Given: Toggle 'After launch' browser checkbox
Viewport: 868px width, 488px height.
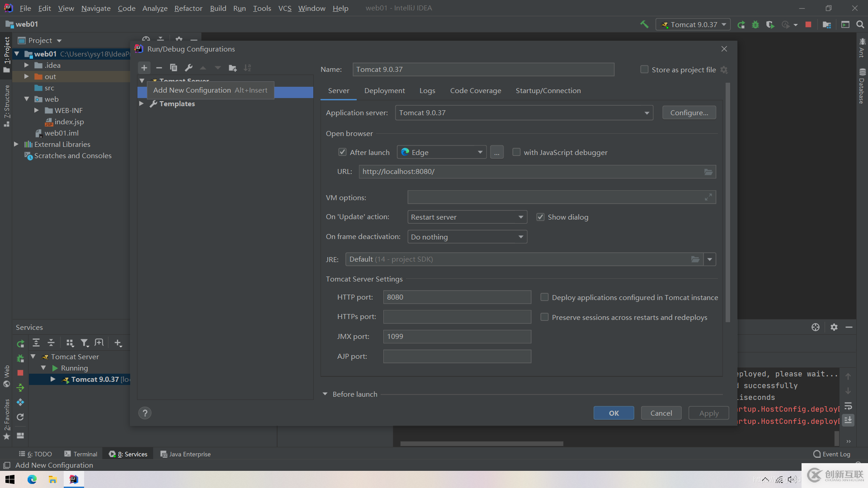Looking at the screenshot, I should pos(343,152).
